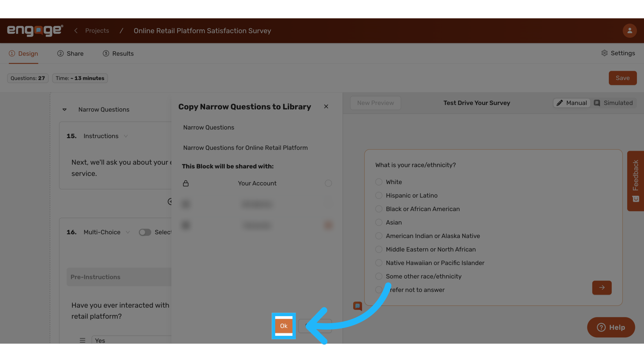Click the Save button
The width and height of the screenshot is (644, 362).
pos(623,78)
